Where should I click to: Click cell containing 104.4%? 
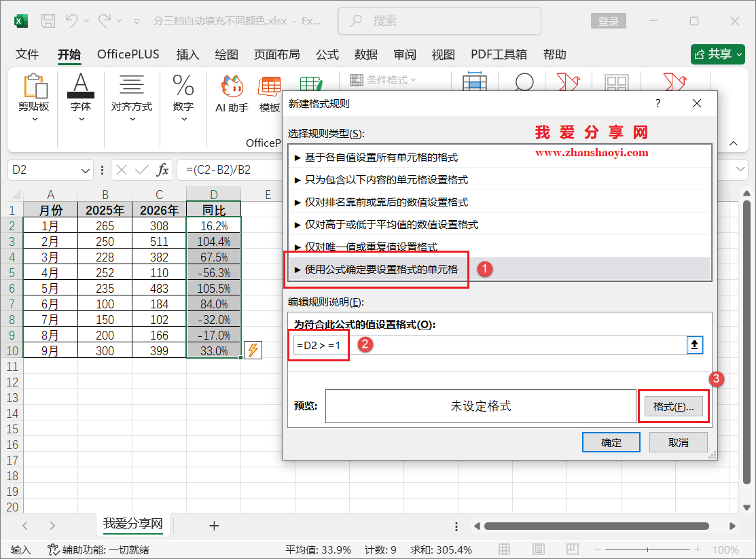pos(213,242)
